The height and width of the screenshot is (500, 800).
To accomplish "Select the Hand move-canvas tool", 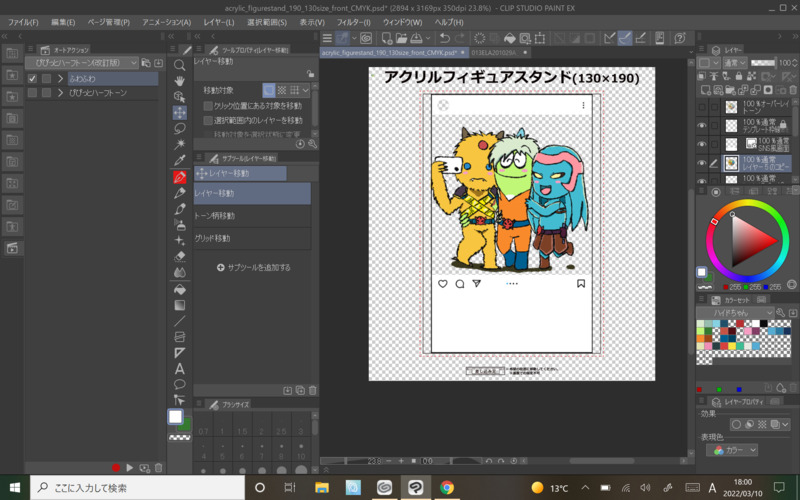I will tap(180, 81).
